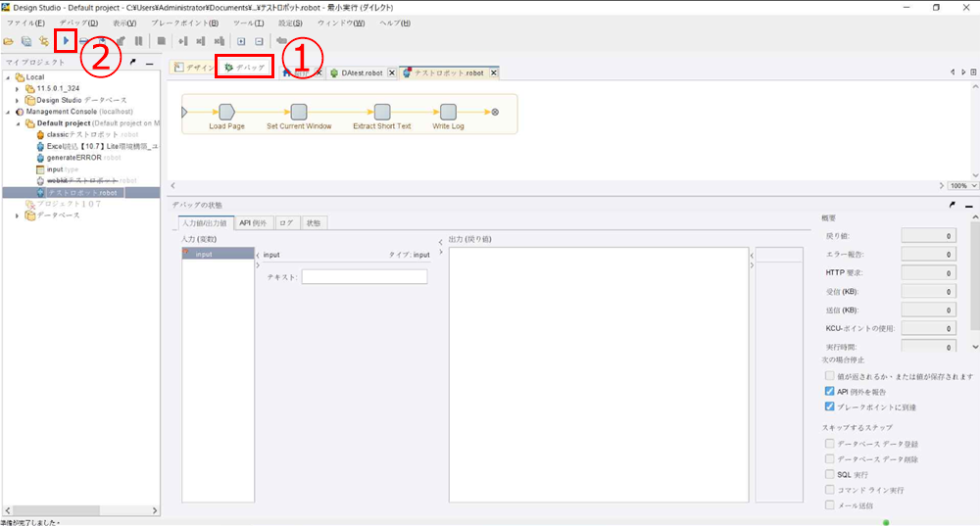Pop out the My Projects panel with arrow icon

click(x=132, y=62)
